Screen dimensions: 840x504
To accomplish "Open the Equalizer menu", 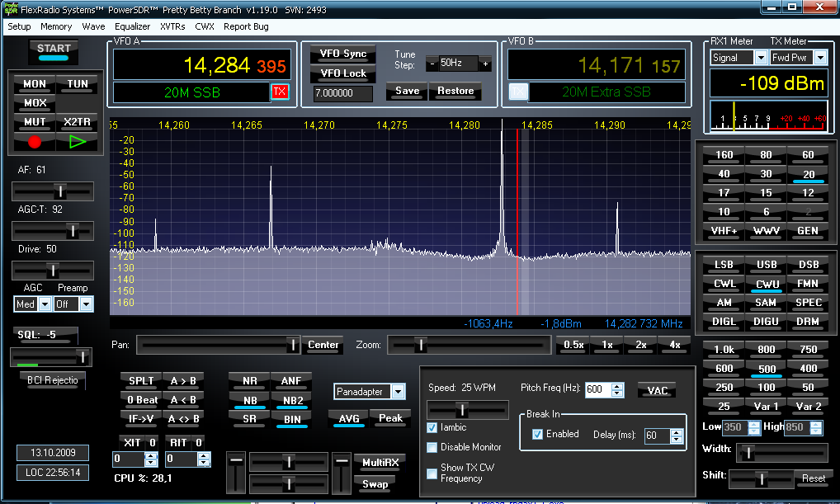I will pos(132,26).
